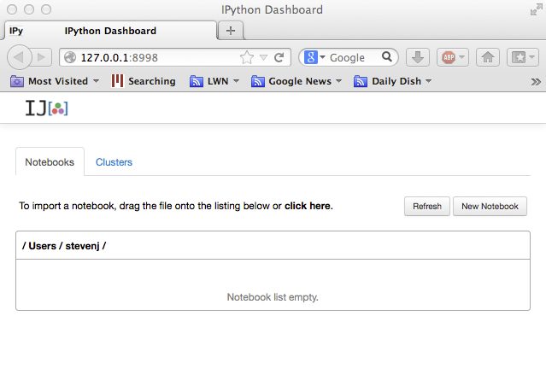
Task: Open the bookmarks menu star button
Action: [x=522, y=57]
